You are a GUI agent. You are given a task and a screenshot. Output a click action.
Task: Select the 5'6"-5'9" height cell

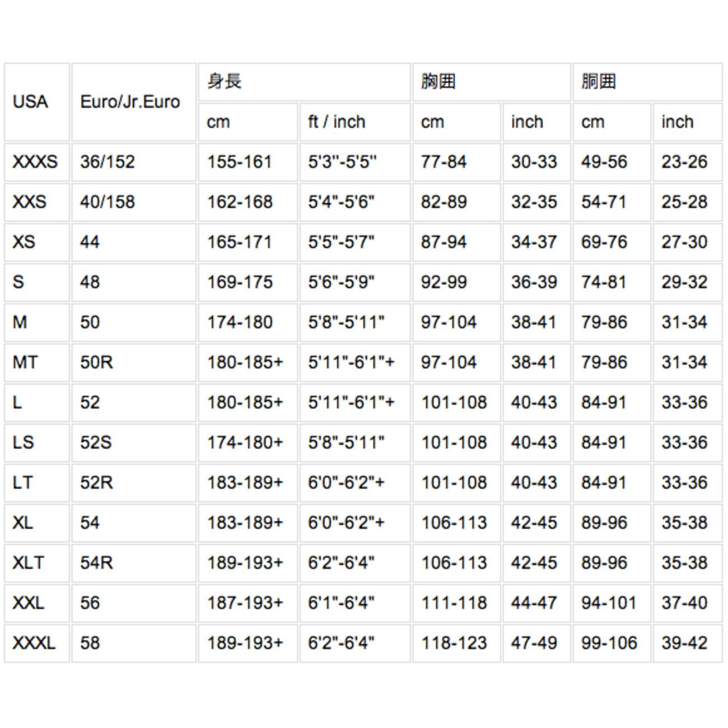341,282
